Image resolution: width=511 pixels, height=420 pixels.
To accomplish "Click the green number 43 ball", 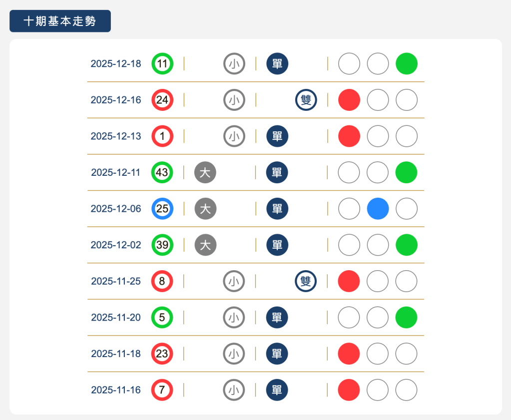I will click(162, 172).
